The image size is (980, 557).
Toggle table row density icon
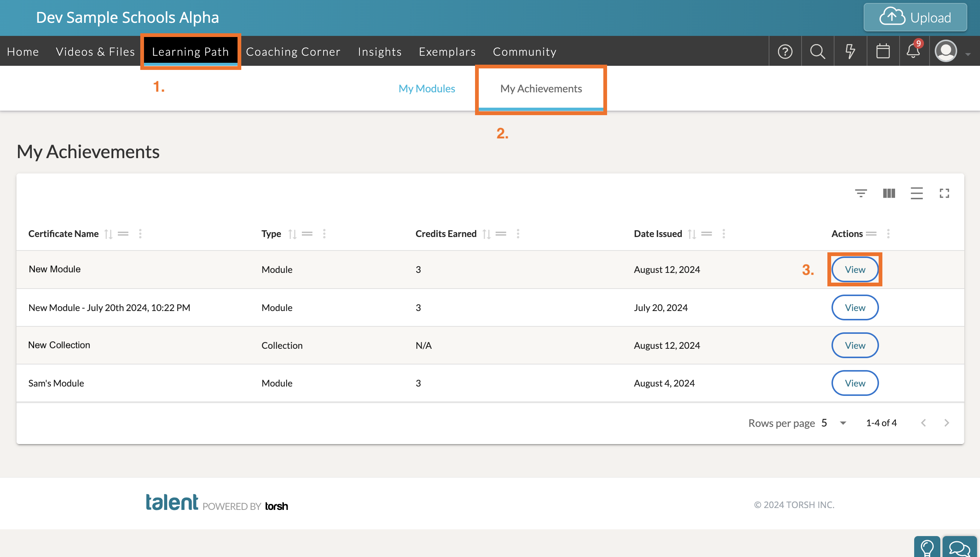916,193
